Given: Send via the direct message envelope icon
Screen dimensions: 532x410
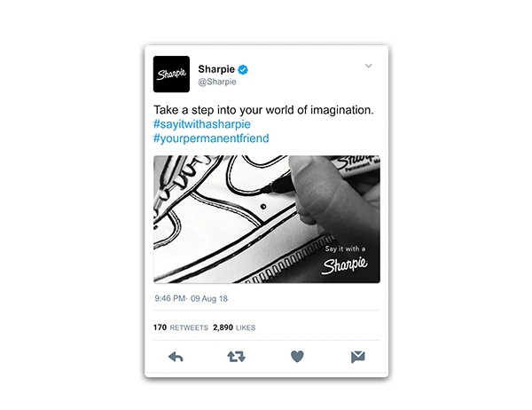Looking at the screenshot, I should (358, 357).
